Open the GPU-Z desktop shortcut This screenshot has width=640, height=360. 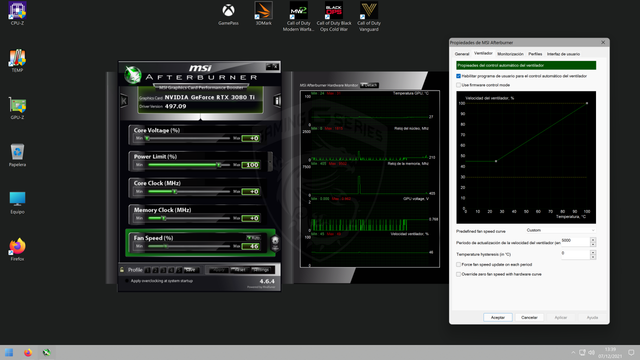(x=17, y=108)
